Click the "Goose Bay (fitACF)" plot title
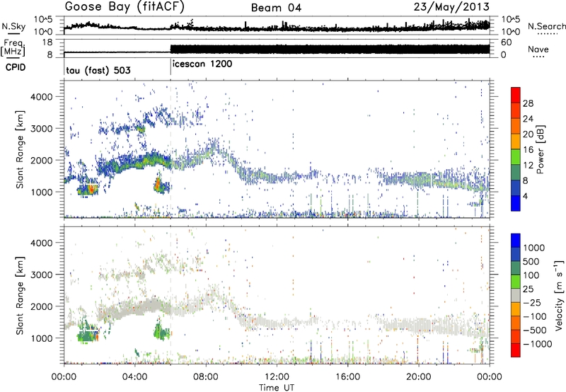The image size is (566, 392). pyautogui.click(x=125, y=7)
